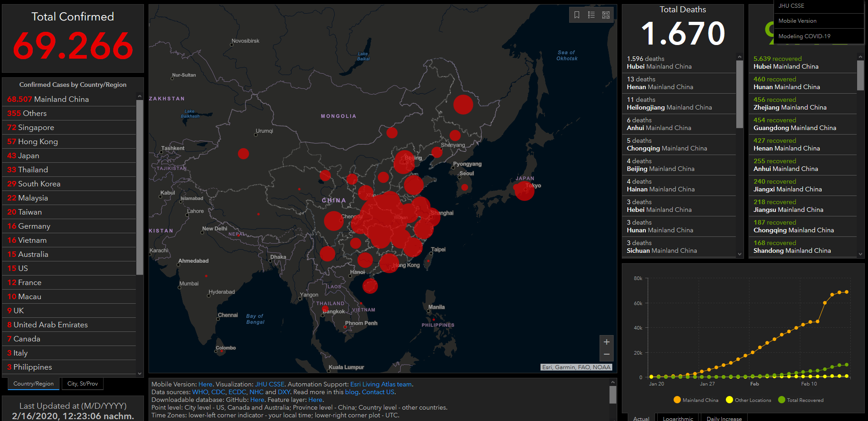Viewport: 868px width, 421px height.
Task: Open the Esri Living Atlas team link
Action: (381, 384)
